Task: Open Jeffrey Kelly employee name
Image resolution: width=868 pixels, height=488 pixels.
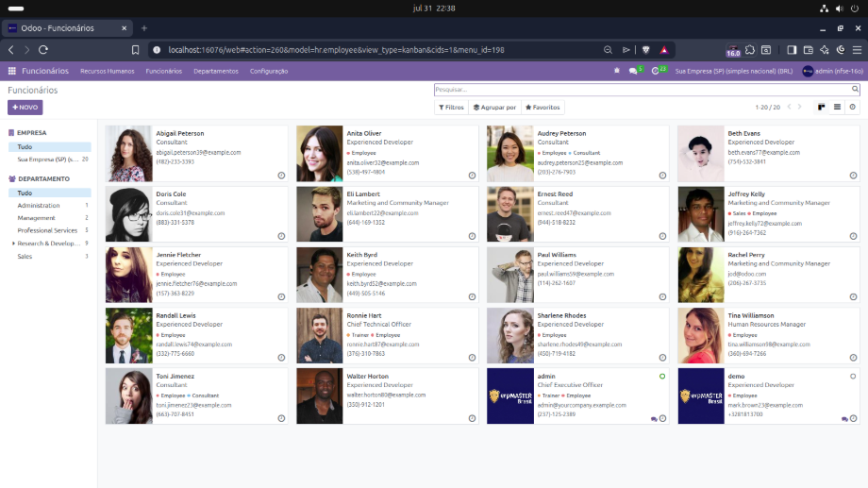Action: click(x=746, y=194)
